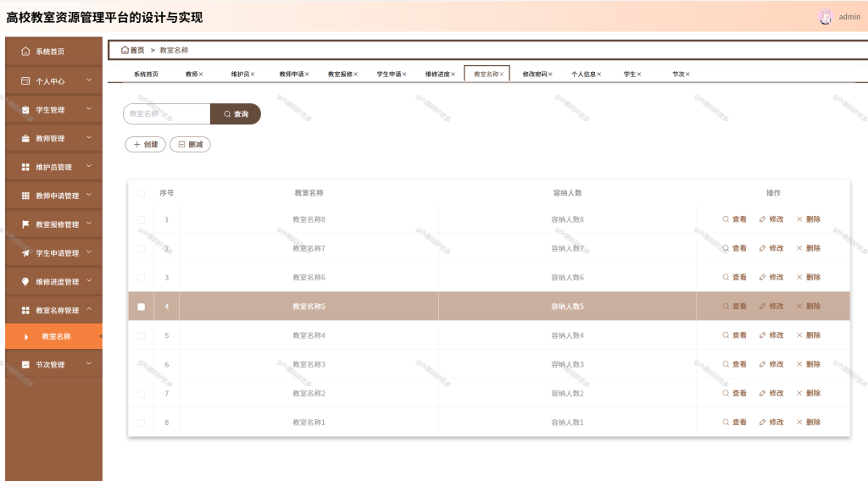Close the 教师申请 tab with its X
The width and height of the screenshot is (868, 481).
[307, 74]
